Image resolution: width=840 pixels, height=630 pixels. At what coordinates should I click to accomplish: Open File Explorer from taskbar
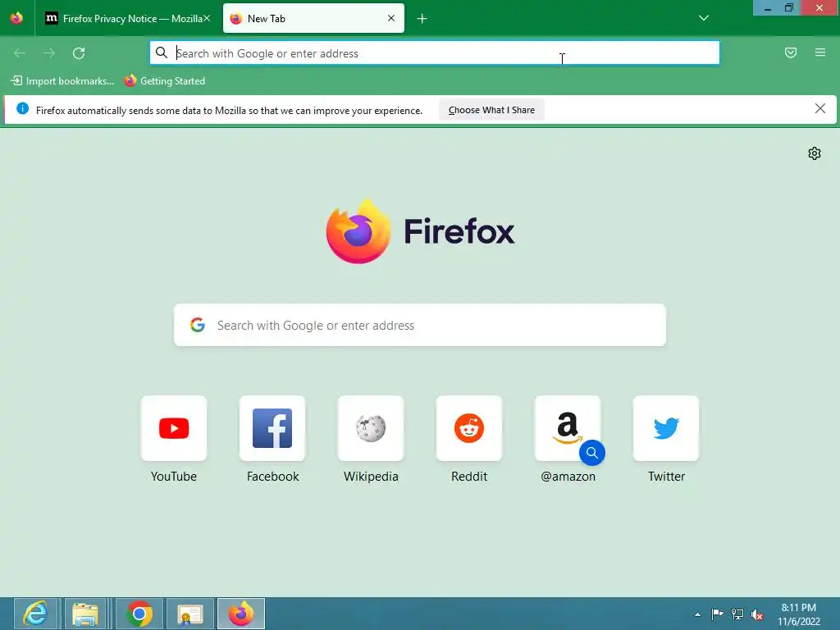point(85,614)
